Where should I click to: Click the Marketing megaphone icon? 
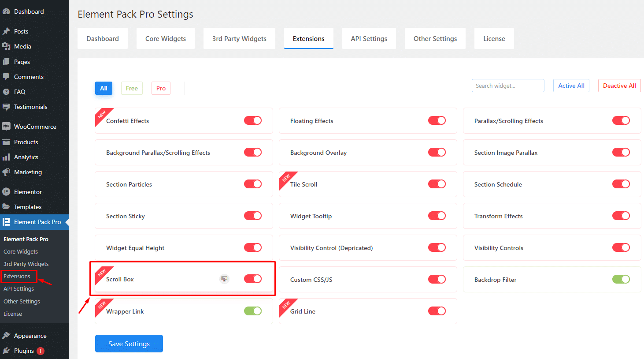point(6,172)
